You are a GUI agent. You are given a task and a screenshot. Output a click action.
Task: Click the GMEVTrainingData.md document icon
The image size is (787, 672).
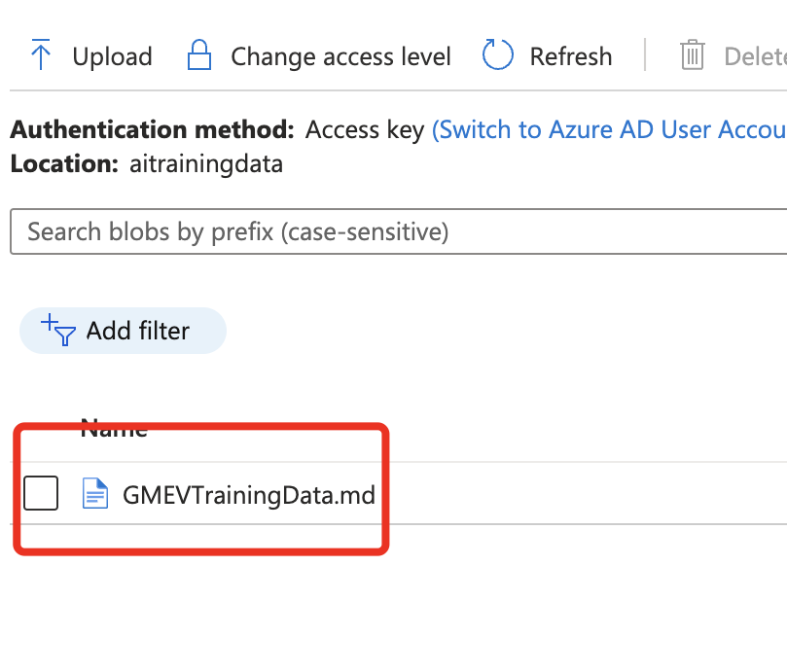[x=95, y=493]
